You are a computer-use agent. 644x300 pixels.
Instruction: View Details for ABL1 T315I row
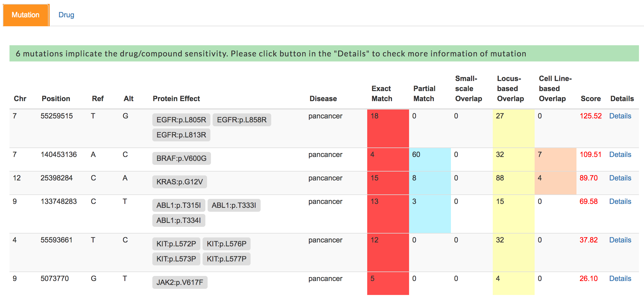point(620,201)
